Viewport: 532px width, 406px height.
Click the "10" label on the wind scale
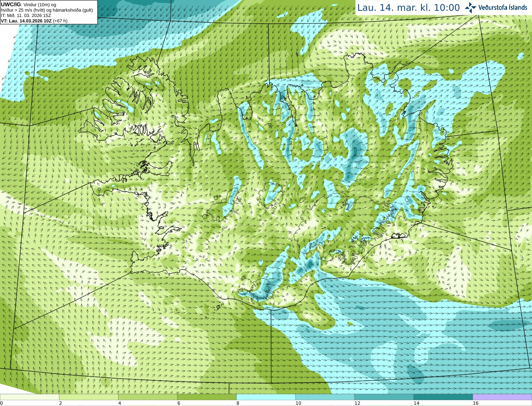[298, 403]
